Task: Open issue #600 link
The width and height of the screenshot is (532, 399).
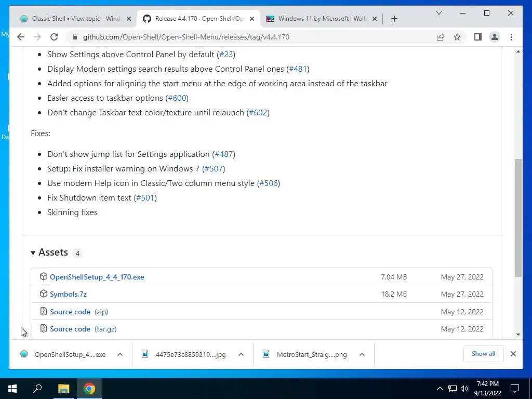Action: pyautogui.click(x=177, y=98)
